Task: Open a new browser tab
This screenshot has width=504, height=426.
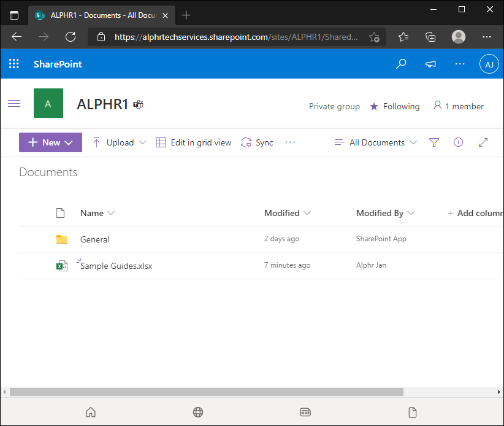Action: 186,15
